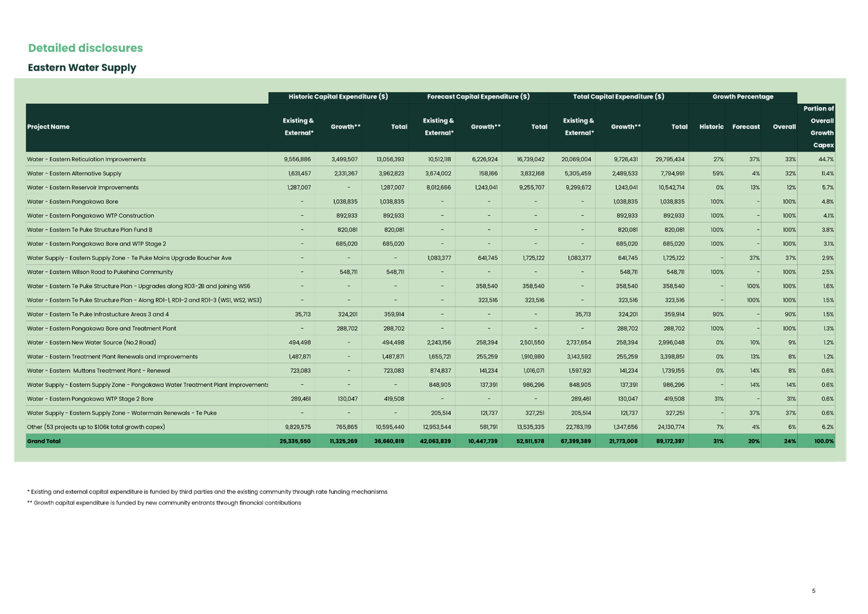This screenshot has width=868, height=614.
Task: Click the Historic percentage column header
Action: 712,126
